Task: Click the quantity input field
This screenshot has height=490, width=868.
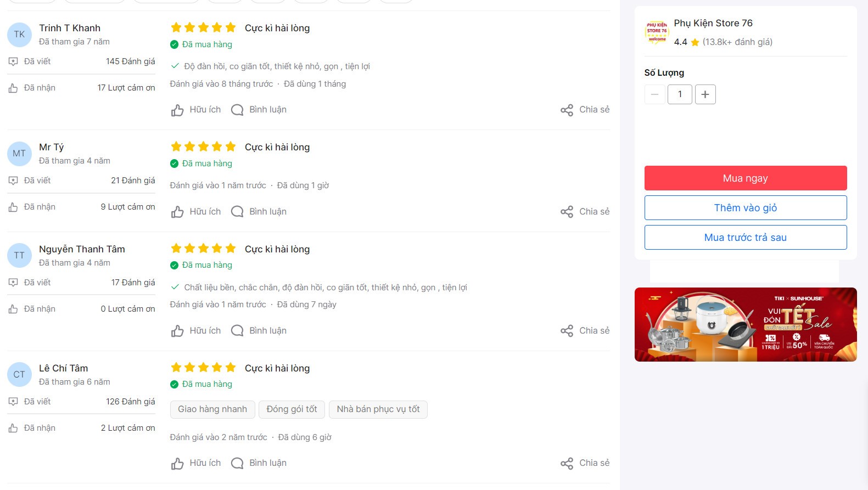Action: click(680, 94)
